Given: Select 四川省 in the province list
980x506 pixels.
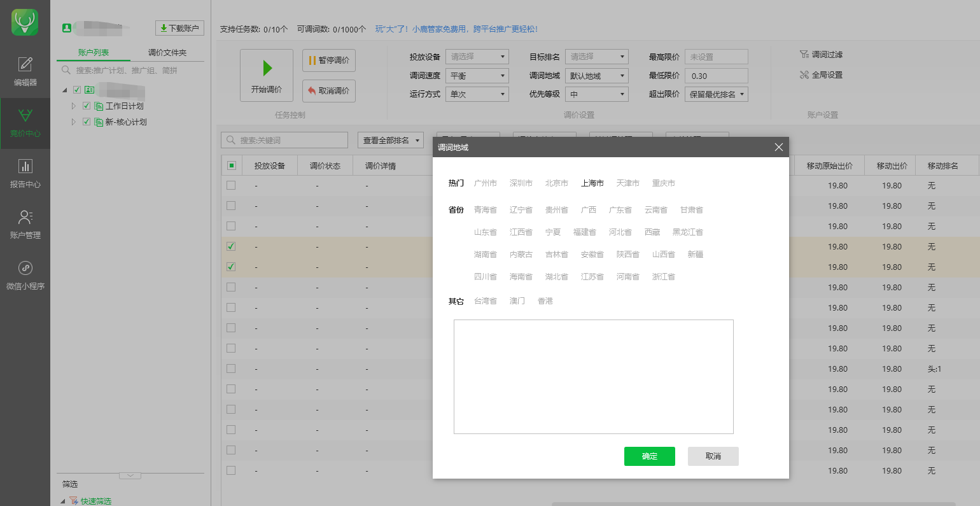Looking at the screenshot, I should pyautogui.click(x=486, y=277).
